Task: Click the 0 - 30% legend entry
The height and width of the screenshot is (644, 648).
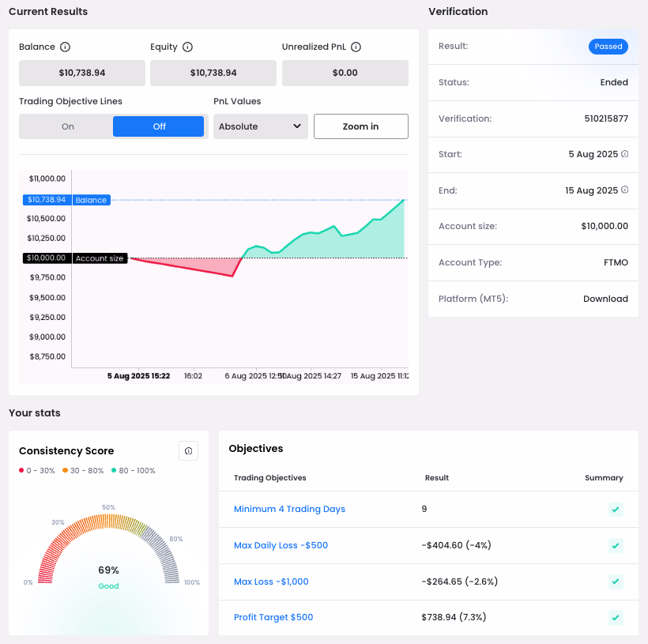Action: coord(37,470)
